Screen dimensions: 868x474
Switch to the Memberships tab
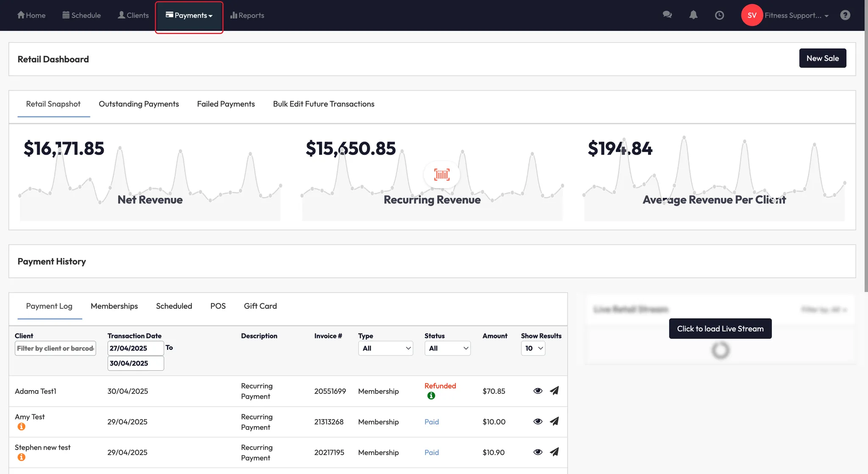tap(114, 306)
